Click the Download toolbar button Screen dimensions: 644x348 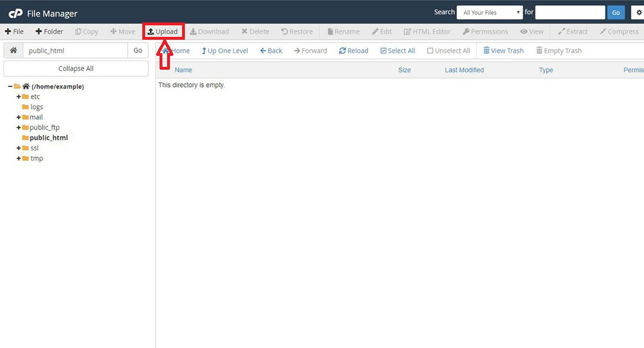pyautogui.click(x=210, y=32)
